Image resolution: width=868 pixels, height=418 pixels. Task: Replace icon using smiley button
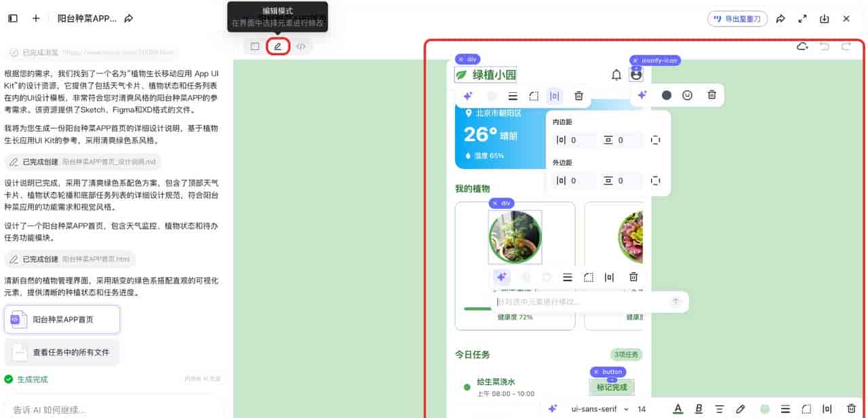(x=688, y=95)
